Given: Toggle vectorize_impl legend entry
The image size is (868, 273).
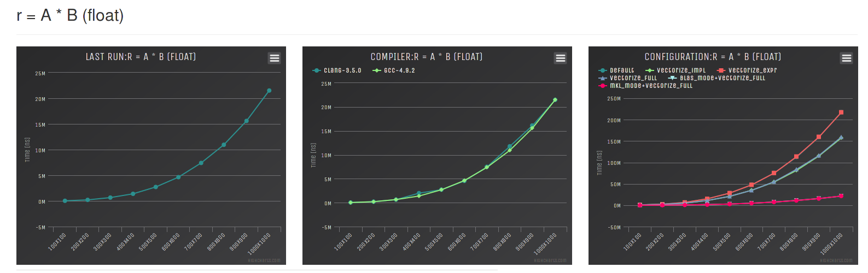Looking at the screenshot, I should pos(675,70).
